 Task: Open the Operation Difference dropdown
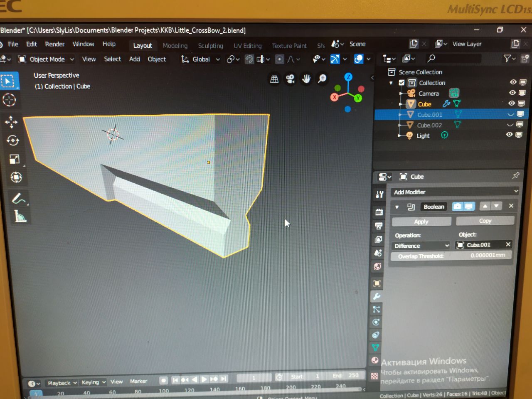tap(421, 246)
